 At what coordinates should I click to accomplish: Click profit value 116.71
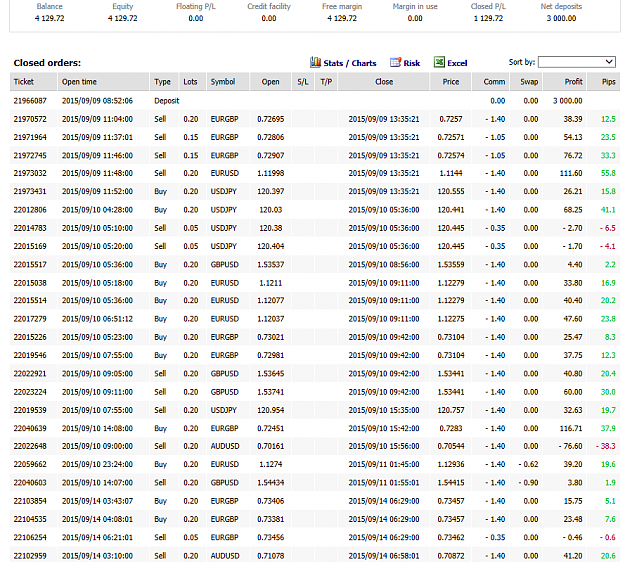pyautogui.click(x=571, y=428)
